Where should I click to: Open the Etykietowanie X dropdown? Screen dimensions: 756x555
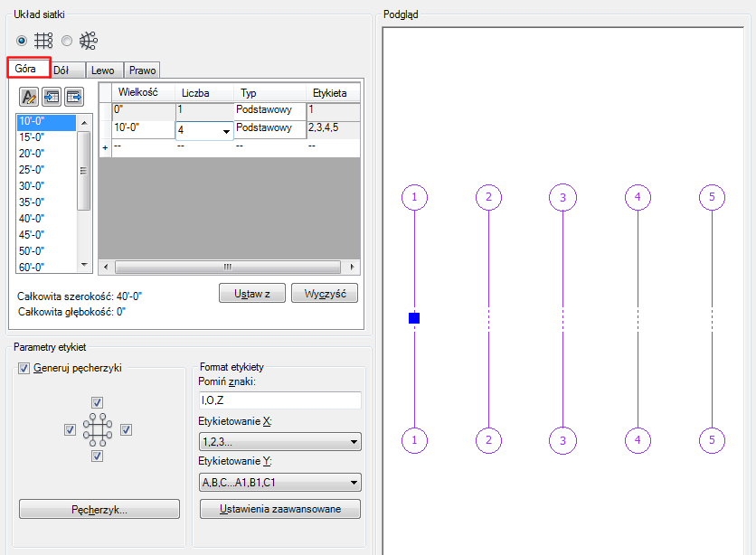pyautogui.click(x=280, y=441)
